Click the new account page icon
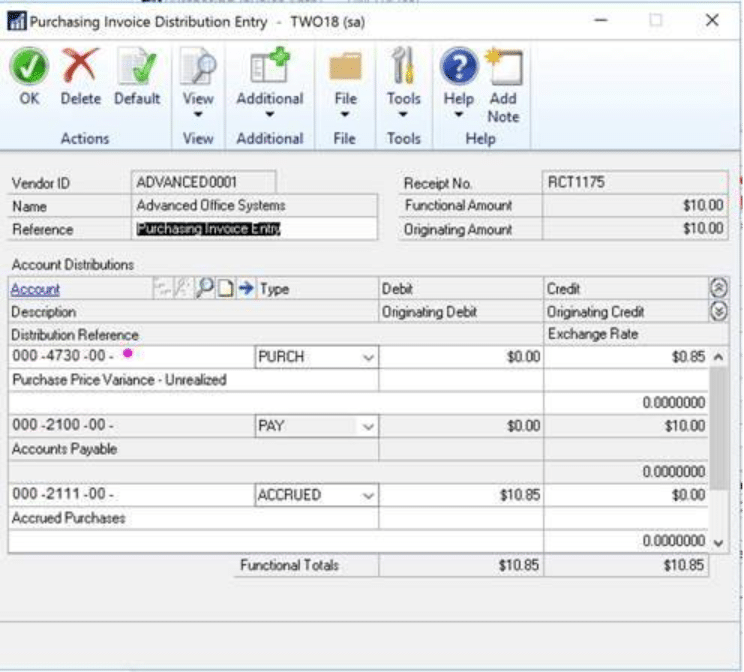This screenshot has width=744, height=672. click(225, 289)
